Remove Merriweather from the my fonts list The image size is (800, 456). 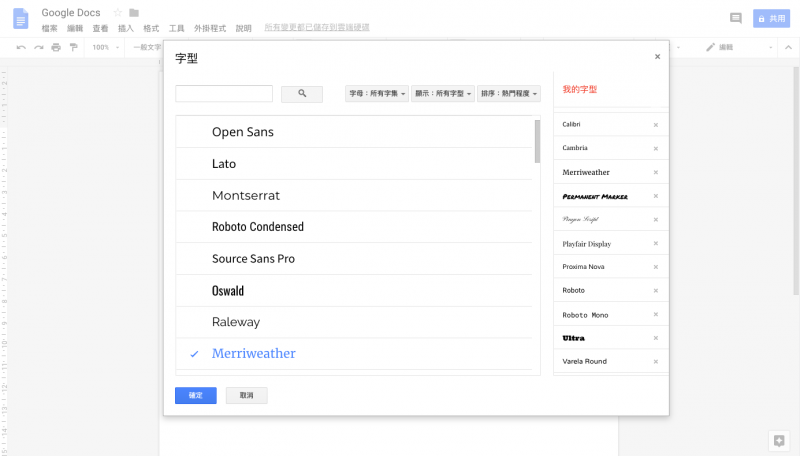pyautogui.click(x=656, y=172)
